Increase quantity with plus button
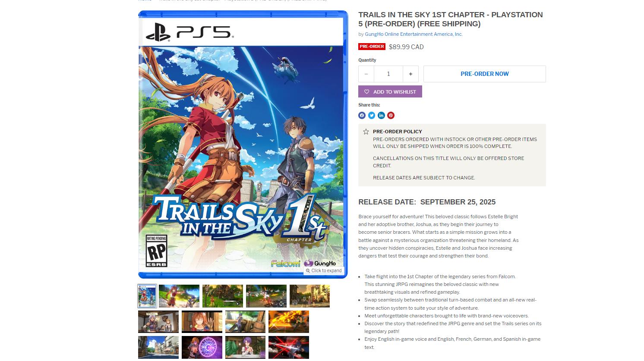This screenshot has height=361, width=644. [410, 74]
